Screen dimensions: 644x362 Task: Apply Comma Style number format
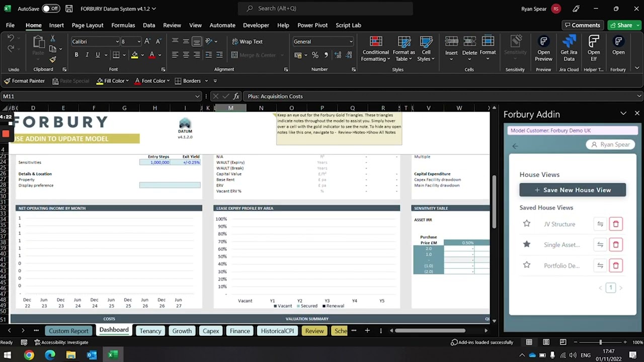coord(326,55)
